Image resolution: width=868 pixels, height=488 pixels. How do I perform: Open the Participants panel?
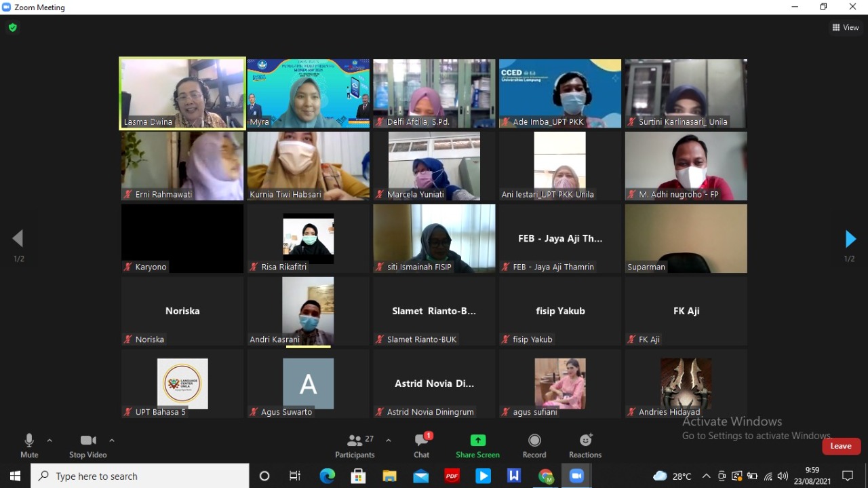coord(355,446)
